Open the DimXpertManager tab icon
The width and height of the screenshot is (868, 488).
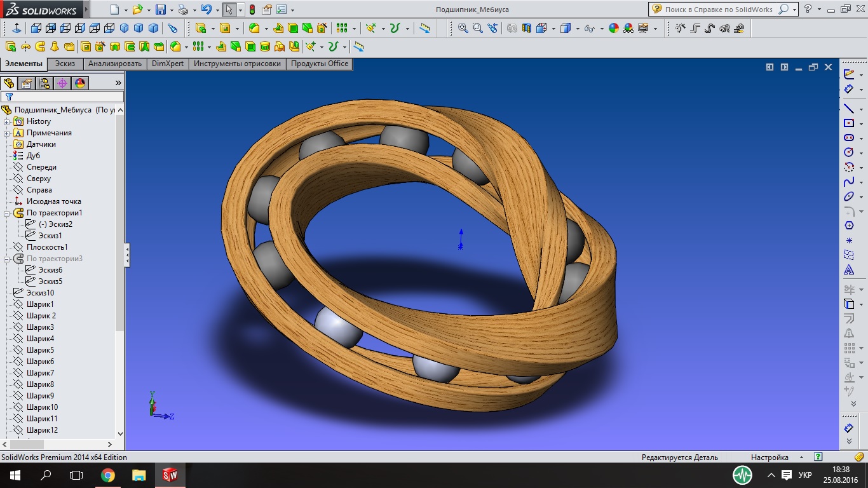(x=62, y=83)
